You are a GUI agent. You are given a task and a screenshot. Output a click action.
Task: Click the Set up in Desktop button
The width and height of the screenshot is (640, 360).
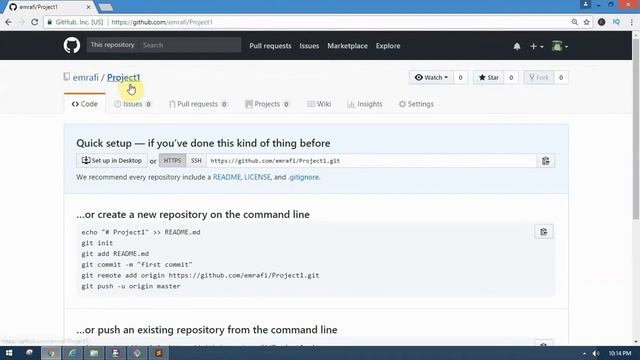coord(112,160)
